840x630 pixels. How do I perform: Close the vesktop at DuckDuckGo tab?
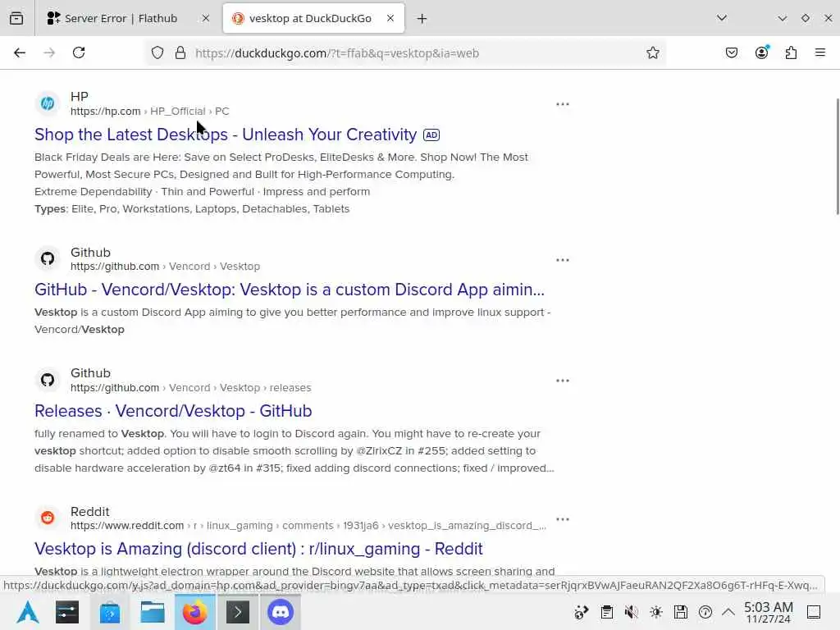click(x=390, y=18)
